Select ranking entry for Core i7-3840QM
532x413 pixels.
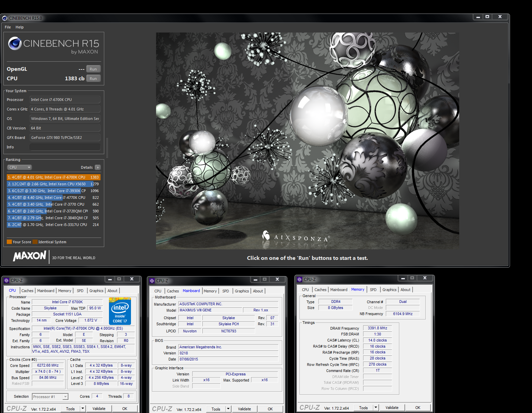point(53,218)
